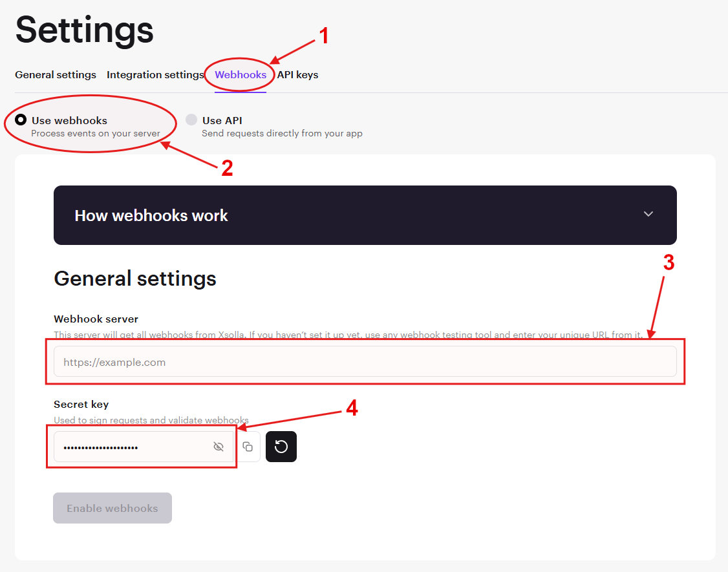
Task: Switch to the API keys tab
Action: pos(297,74)
